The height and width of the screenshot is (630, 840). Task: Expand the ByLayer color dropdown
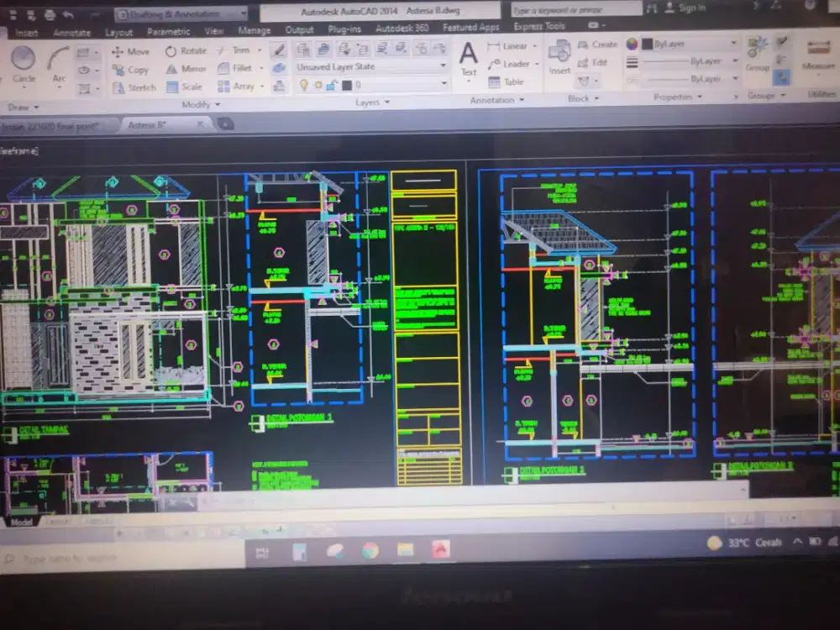click(x=733, y=43)
